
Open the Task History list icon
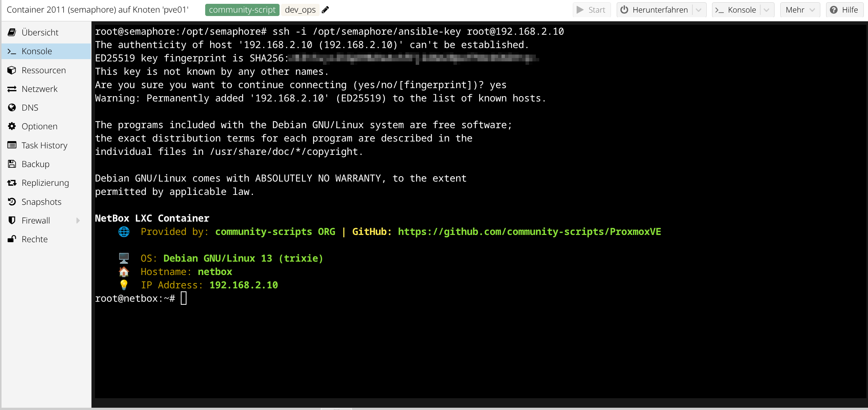tap(12, 145)
